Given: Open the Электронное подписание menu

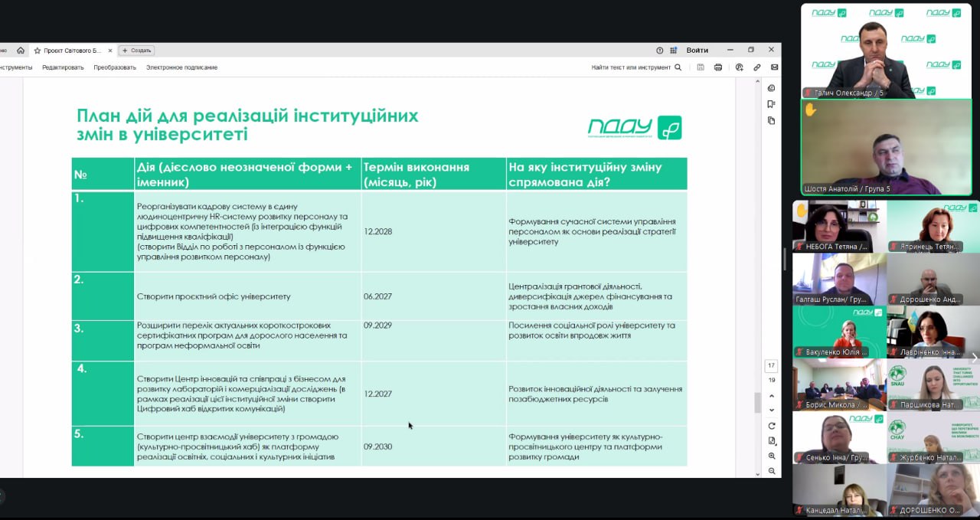Looking at the screenshot, I should (181, 67).
